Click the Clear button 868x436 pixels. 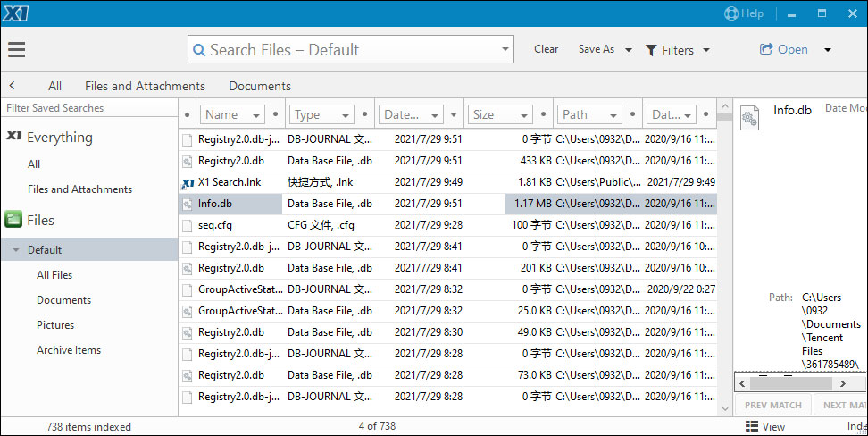(x=546, y=49)
